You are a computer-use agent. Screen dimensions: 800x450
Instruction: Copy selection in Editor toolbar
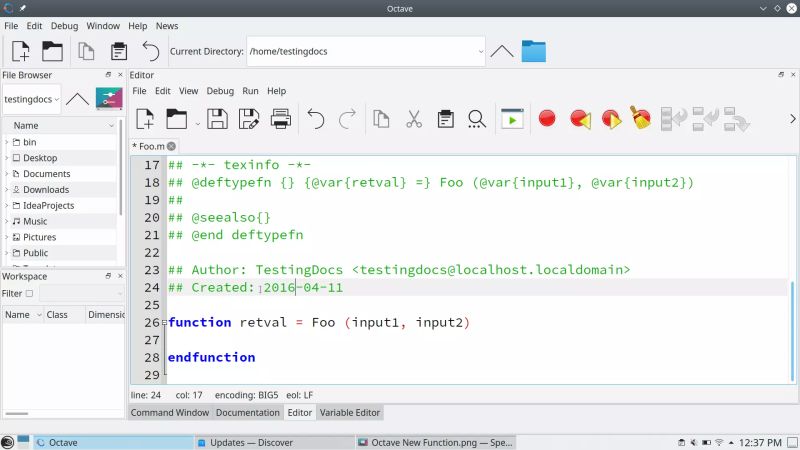coord(381,119)
